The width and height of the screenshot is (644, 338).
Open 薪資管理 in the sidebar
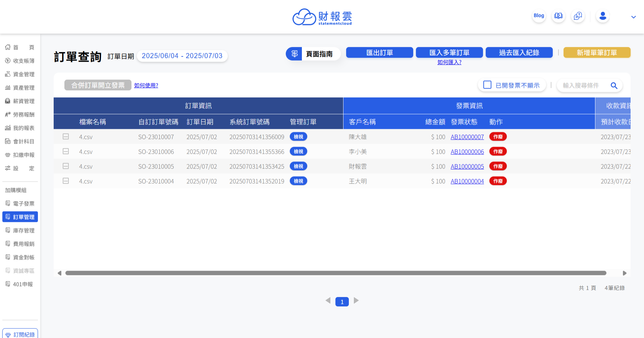pyautogui.click(x=20, y=101)
